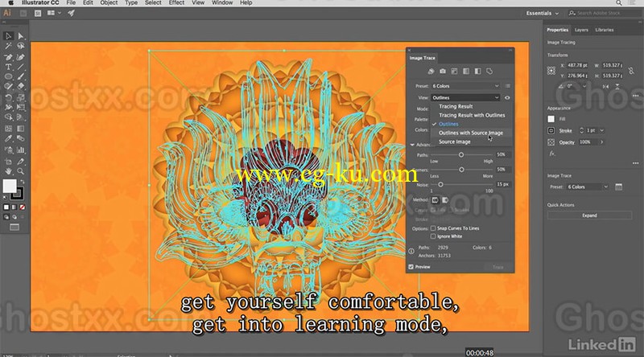
Task: Select the Rotate tool
Action: click(x=8, y=97)
